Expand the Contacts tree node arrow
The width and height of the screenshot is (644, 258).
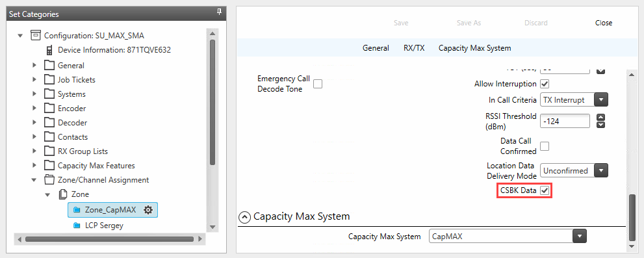[34, 137]
